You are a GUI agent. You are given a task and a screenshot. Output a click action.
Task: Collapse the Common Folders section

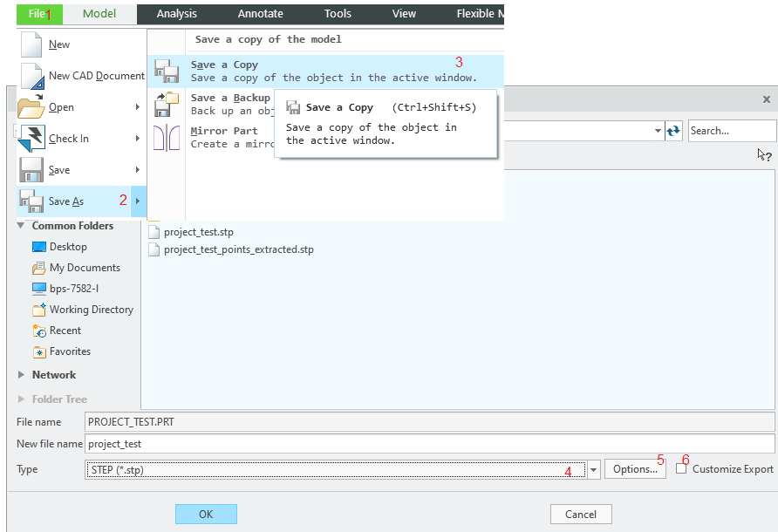pyautogui.click(x=20, y=226)
